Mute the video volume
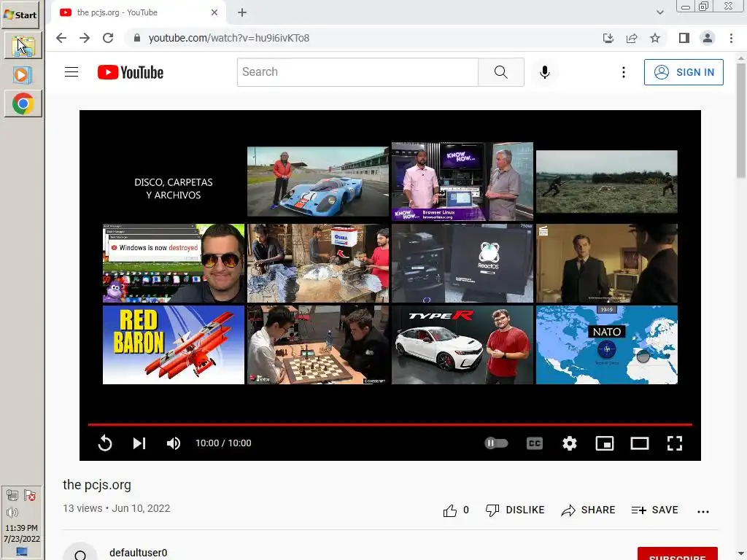 pos(174,443)
